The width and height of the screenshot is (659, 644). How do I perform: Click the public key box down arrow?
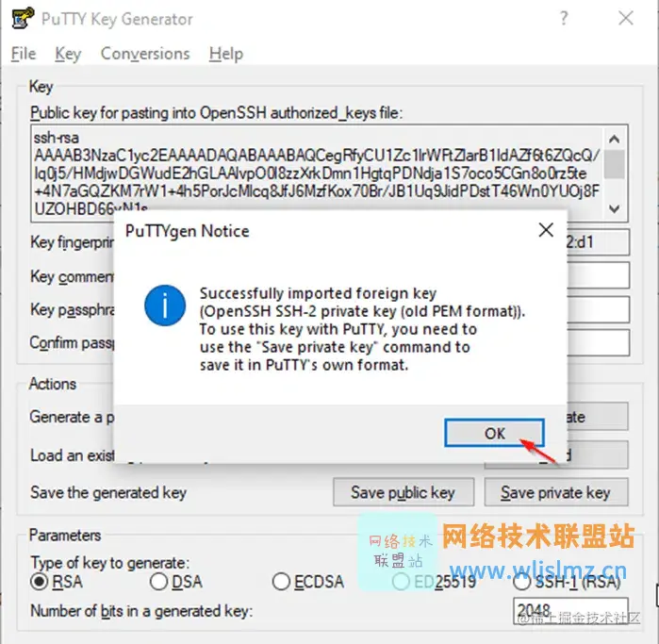[x=614, y=209]
